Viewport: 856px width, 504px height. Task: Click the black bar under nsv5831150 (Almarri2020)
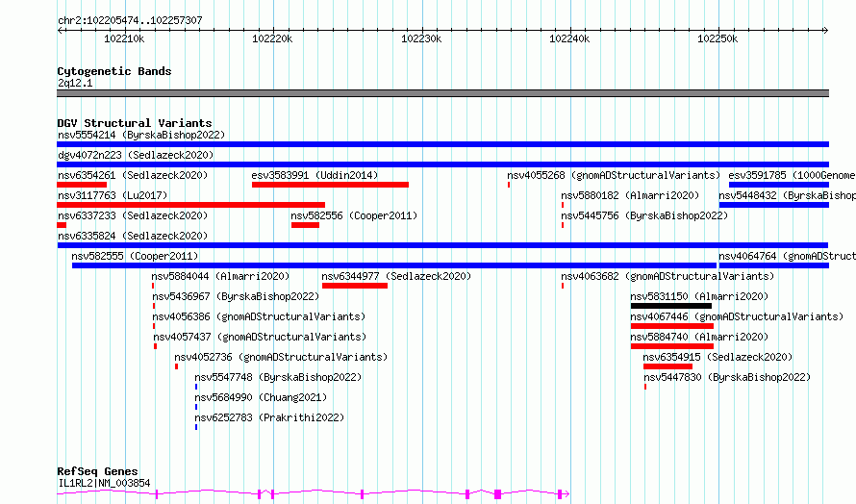(x=671, y=306)
